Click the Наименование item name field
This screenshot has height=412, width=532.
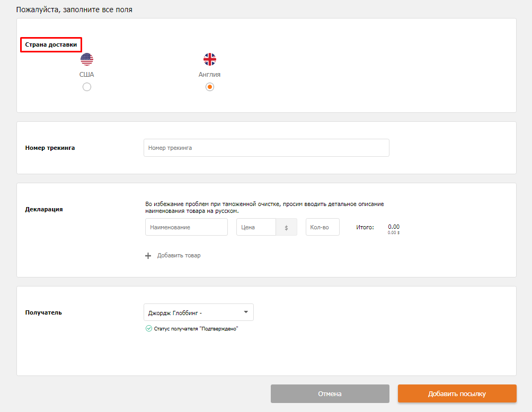click(x=186, y=227)
